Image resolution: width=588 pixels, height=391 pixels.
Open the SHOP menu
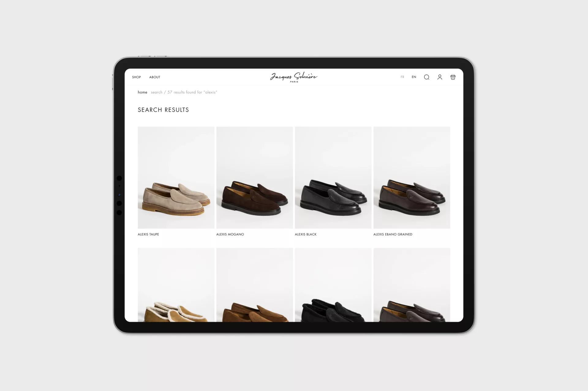click(x=137, y=77)
